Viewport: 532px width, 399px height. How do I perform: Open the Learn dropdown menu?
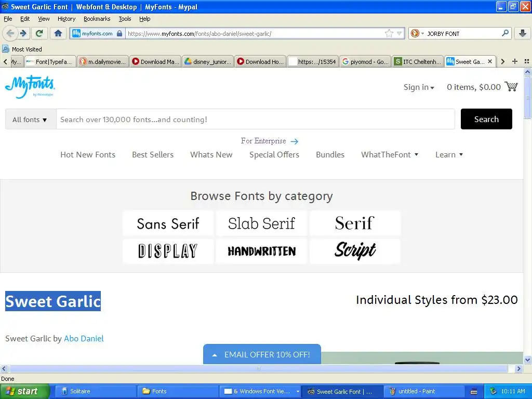(449, 155)
